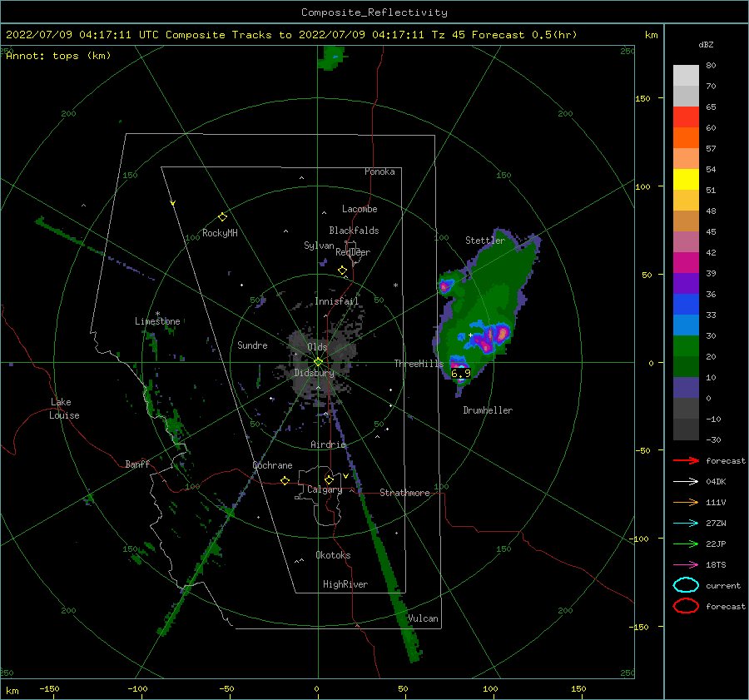Click the Lacombe town label

pos(360,209)
